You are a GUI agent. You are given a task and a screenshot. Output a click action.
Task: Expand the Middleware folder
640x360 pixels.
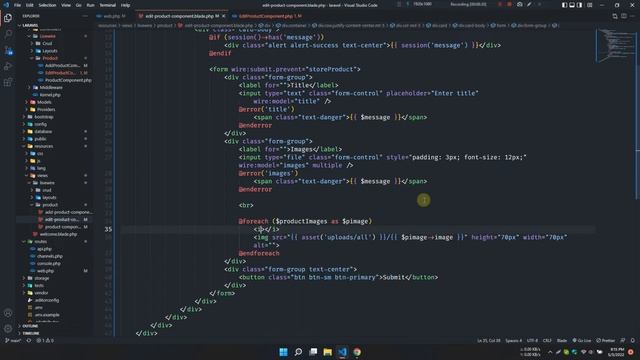point(51,87)
